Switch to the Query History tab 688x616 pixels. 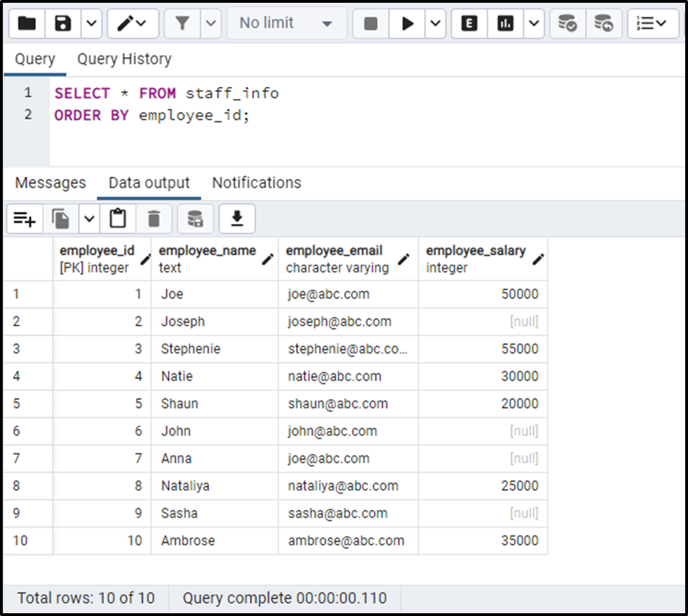tap(123, 59)
